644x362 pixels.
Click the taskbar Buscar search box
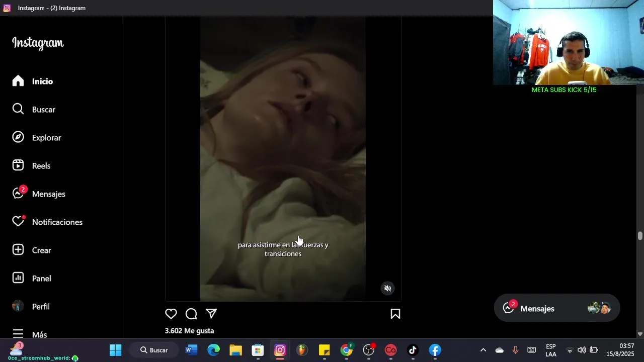coord(154,350)
